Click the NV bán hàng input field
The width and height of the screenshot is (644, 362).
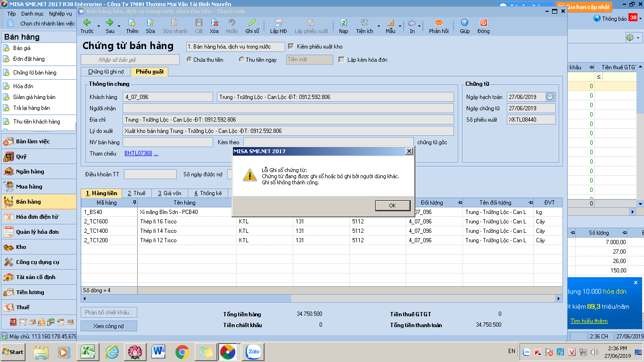pyautogui.click(x=167, y=142)
